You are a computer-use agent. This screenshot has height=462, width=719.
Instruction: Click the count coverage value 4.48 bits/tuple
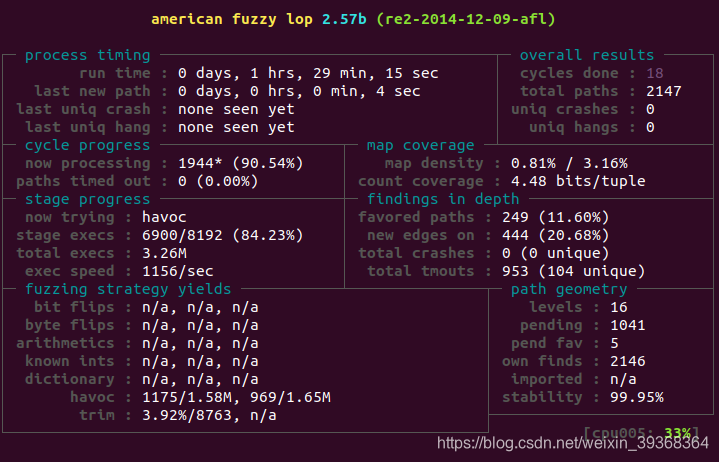[x=578, y=182]
